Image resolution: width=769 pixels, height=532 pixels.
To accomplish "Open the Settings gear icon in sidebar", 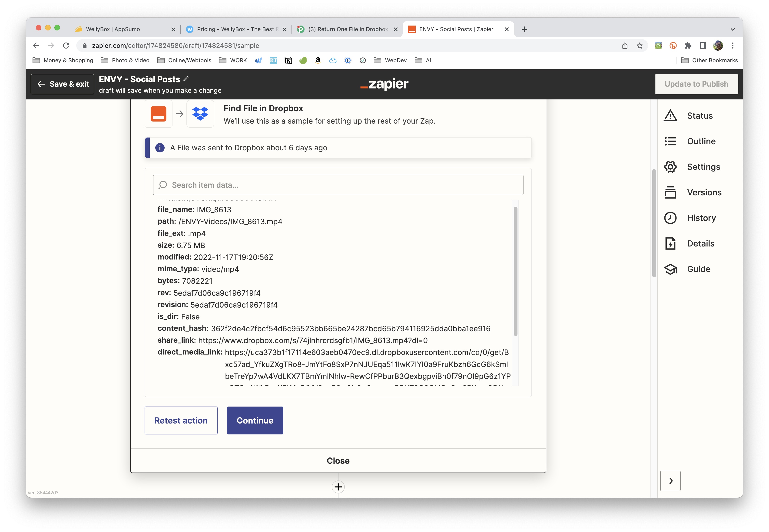I will [x=670, y=167].
